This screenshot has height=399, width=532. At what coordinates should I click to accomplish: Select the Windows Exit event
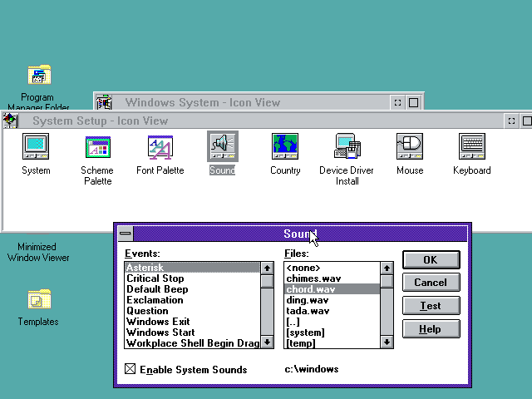pos(192,322)
